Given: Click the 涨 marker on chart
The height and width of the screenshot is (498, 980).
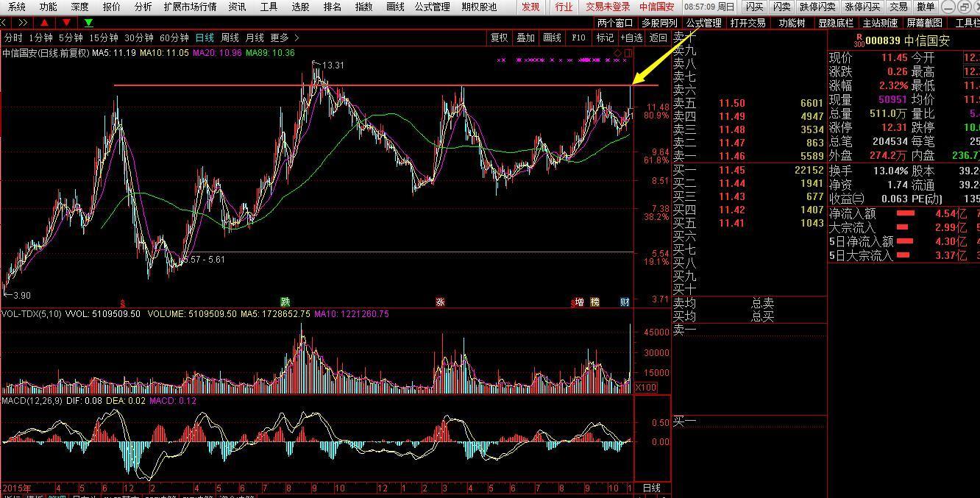Looking at the screenshot, I should point(440,302).
